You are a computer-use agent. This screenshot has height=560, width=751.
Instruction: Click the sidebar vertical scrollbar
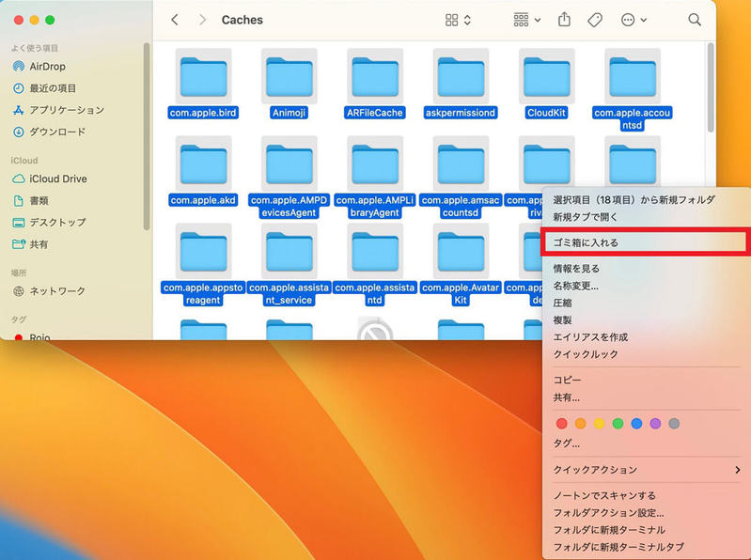(147, 136)
